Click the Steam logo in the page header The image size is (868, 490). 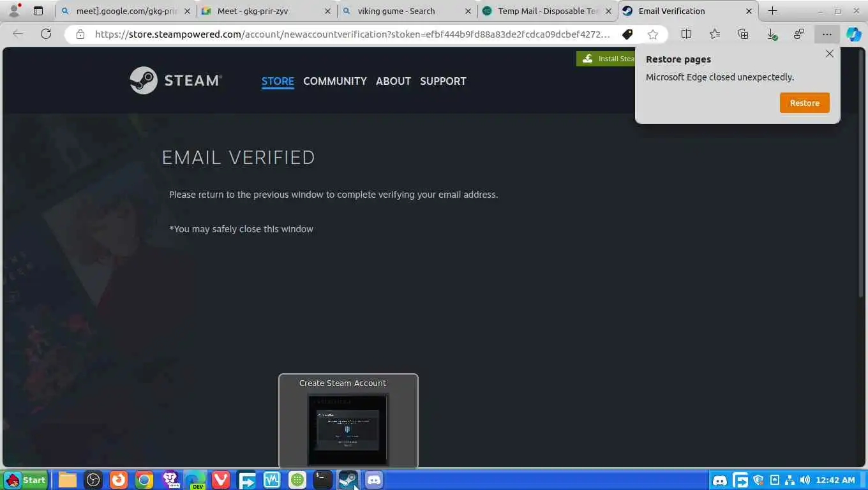(x=176, y=80)
